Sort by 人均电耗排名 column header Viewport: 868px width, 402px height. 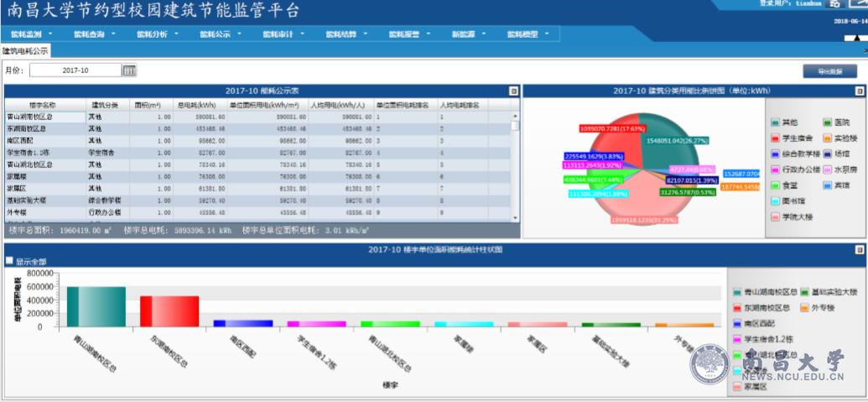(x=463, y=105)
